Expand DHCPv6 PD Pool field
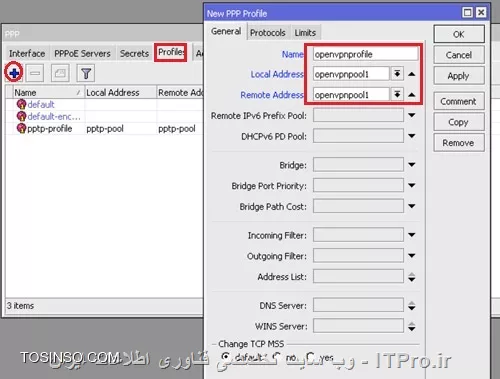 tap(412, 136)
